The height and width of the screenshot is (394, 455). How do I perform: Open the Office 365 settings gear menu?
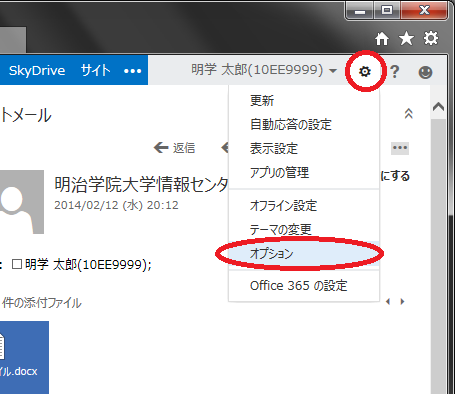click(365, 71)
